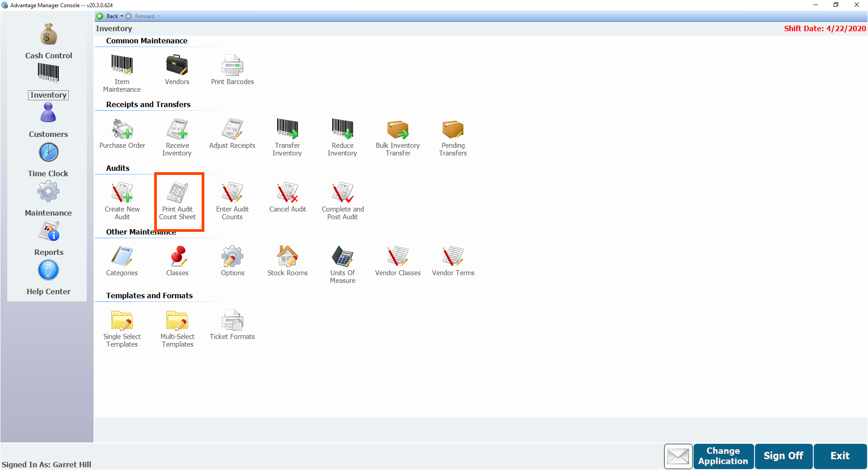Expand the Back history dropdown arrow
The width and height of the screenshot is (868, 470).
coord(122,16)
